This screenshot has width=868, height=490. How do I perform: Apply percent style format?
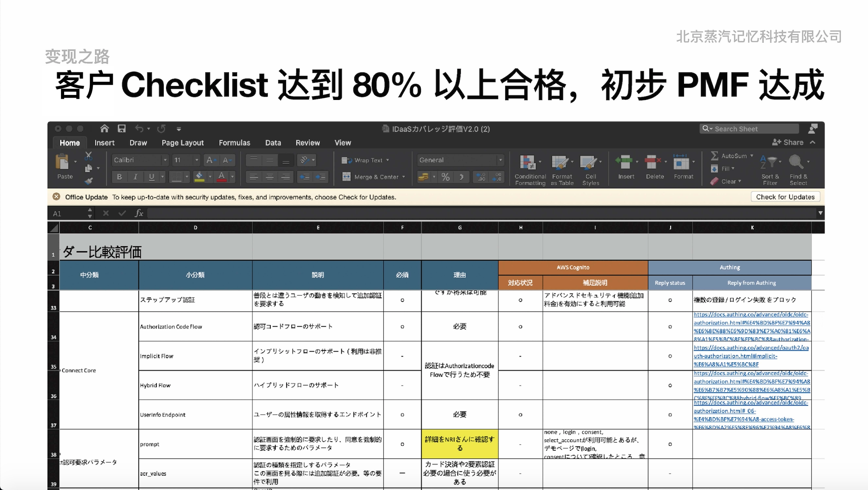point(446,177)
